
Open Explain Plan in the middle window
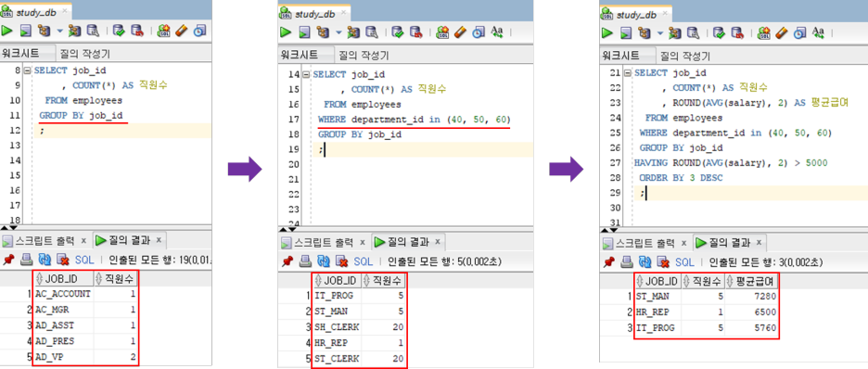pos(322,32)
